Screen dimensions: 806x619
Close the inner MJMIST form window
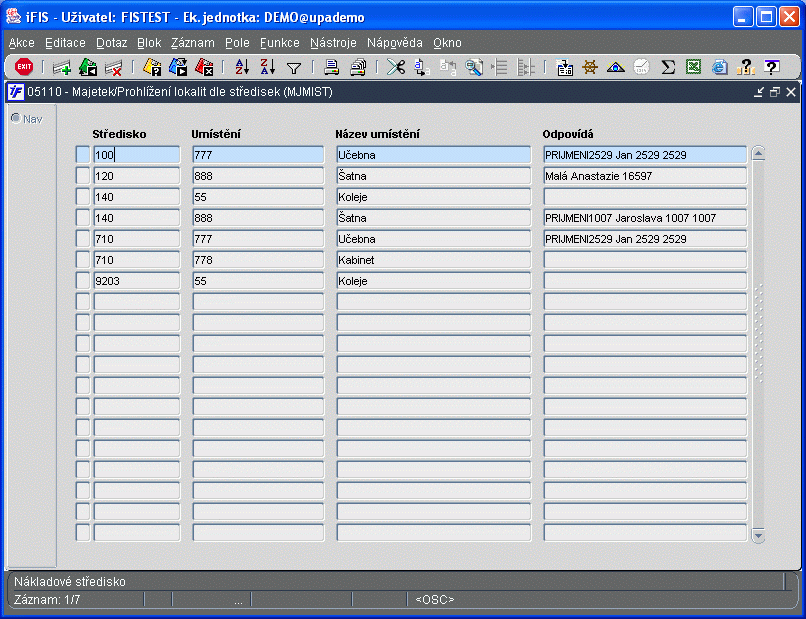[791, 92]
